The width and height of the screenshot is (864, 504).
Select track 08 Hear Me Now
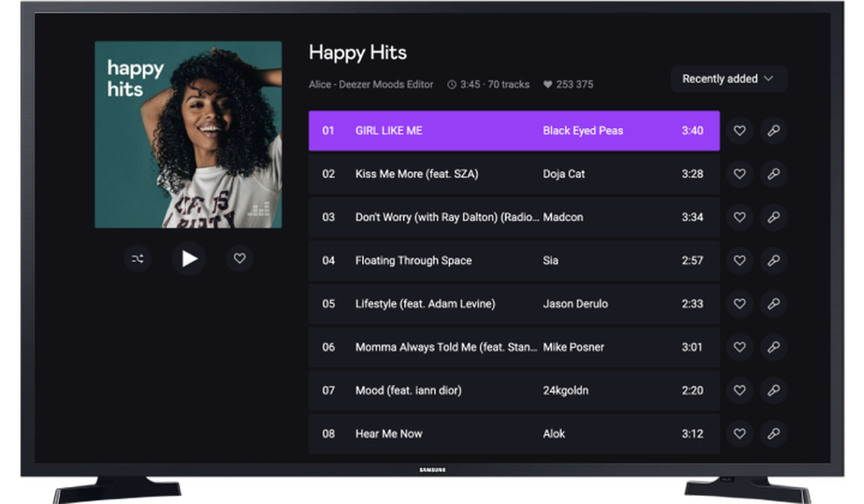coord(514,433)
